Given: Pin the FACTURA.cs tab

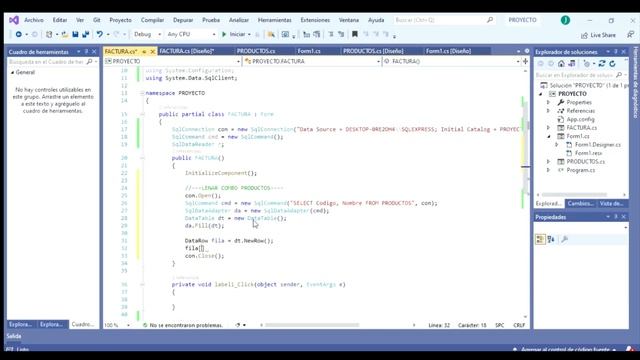Looking at the screenshot, I should point(144,51).
